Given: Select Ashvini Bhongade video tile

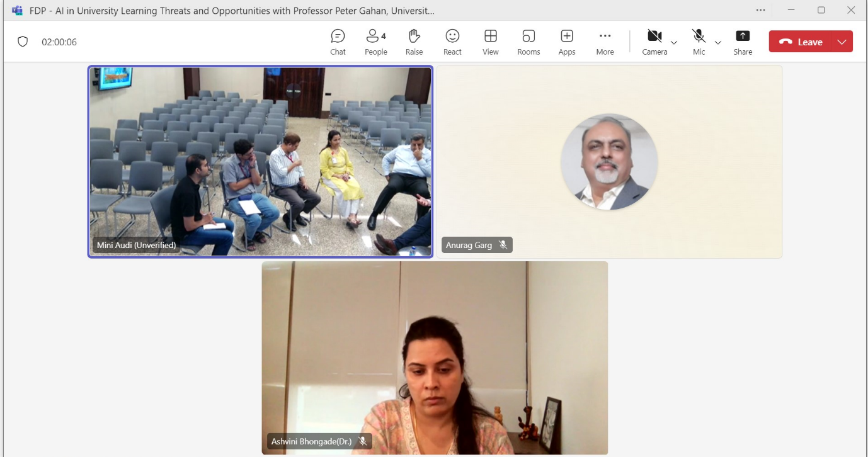Looking at the screenshot, I should pyautogui.click(x=435, y=358).
